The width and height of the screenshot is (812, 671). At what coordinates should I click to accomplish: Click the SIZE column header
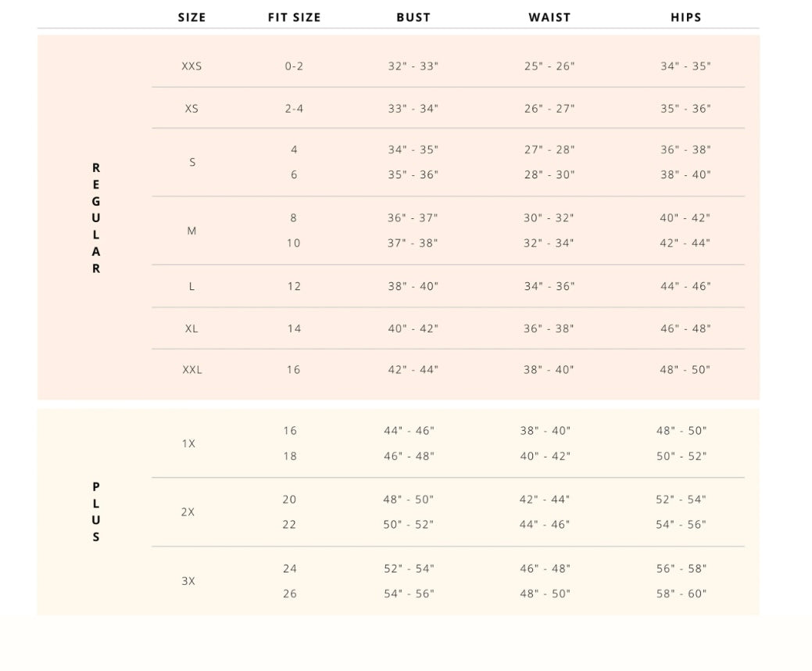point(191,17)
